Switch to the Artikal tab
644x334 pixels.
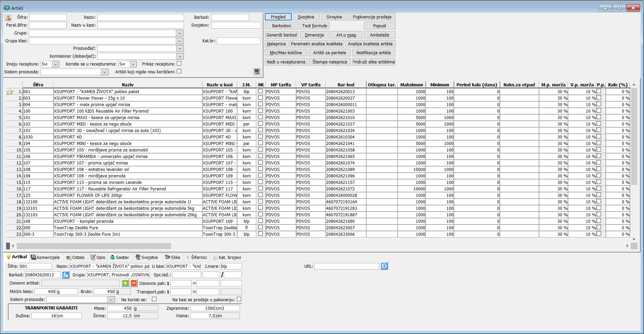tap(16, 257)
